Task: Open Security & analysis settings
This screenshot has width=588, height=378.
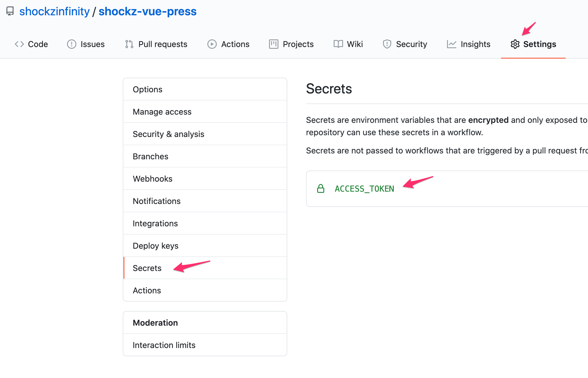Action: [x=168, y=134]
